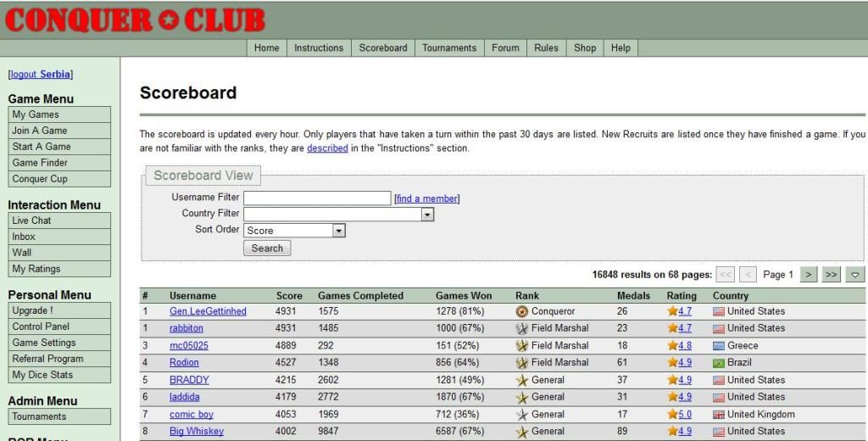Follow the 'described' link in intro text

[x=327, y=148]
